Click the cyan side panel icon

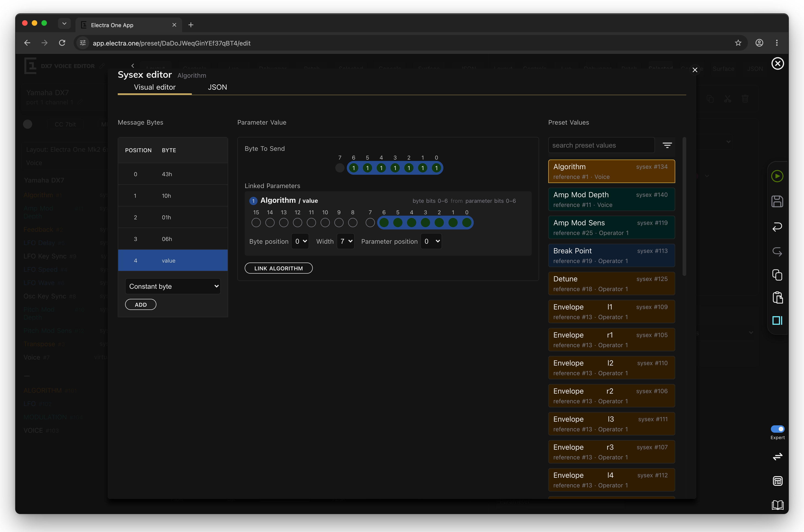777,320
